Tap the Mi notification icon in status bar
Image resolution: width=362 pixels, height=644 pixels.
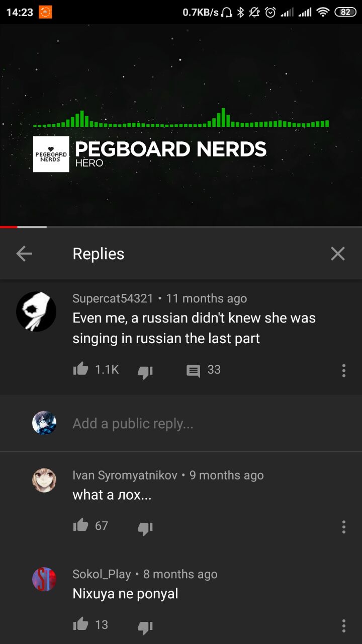coord(45,12)
